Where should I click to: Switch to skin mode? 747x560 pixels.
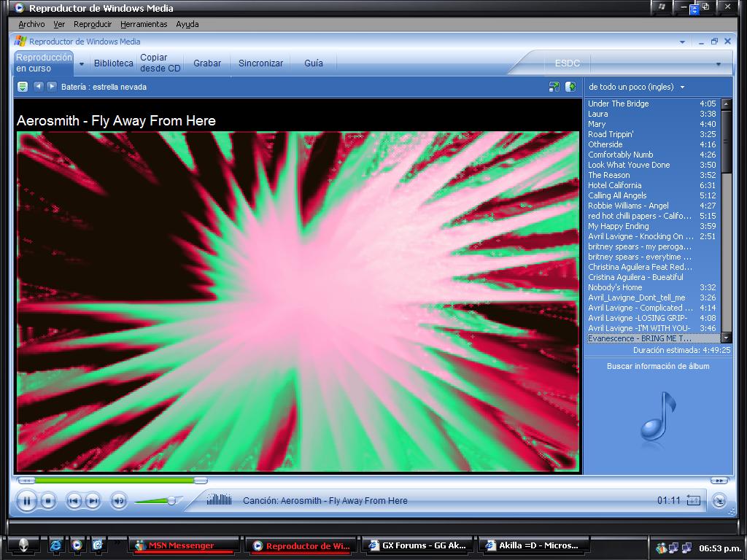pyautogui.click(x=719, y=500)
